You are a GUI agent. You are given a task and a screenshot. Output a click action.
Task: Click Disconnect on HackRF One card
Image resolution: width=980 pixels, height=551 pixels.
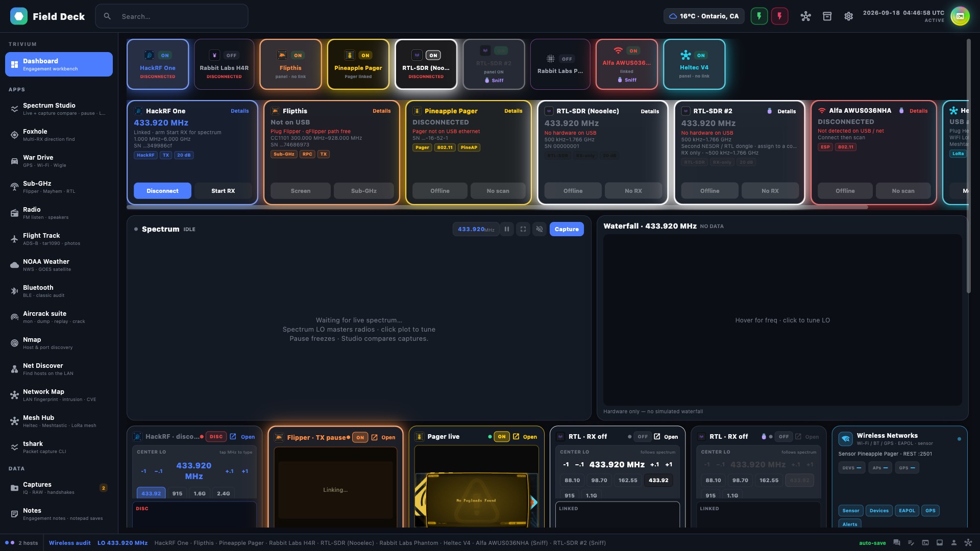162,191
